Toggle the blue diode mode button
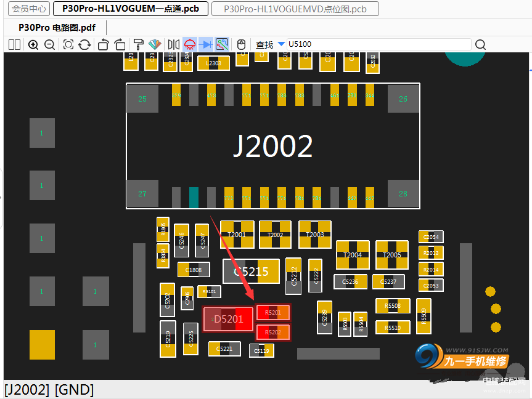Screen dimensions: 532x399 (x=206, y=44)
